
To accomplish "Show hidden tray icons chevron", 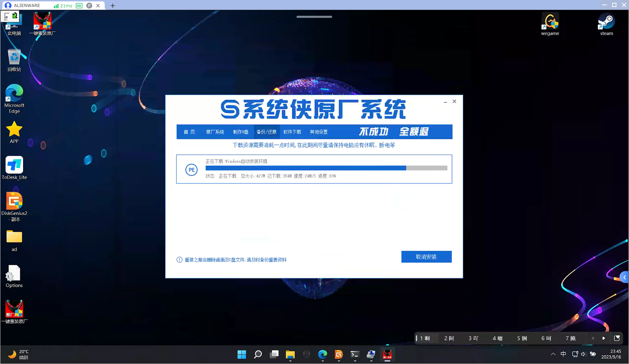I will 553,354.
